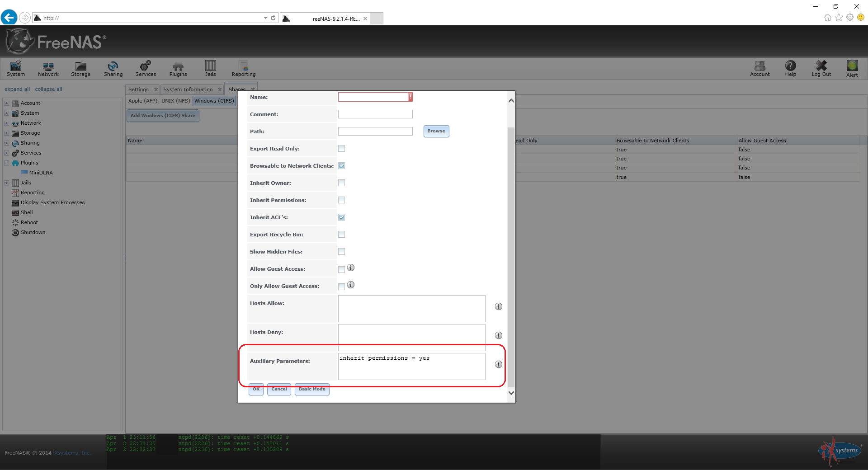Toggle Browsable to Network Clients checkbox
868x470 pixels.
[x=342, y=166]
